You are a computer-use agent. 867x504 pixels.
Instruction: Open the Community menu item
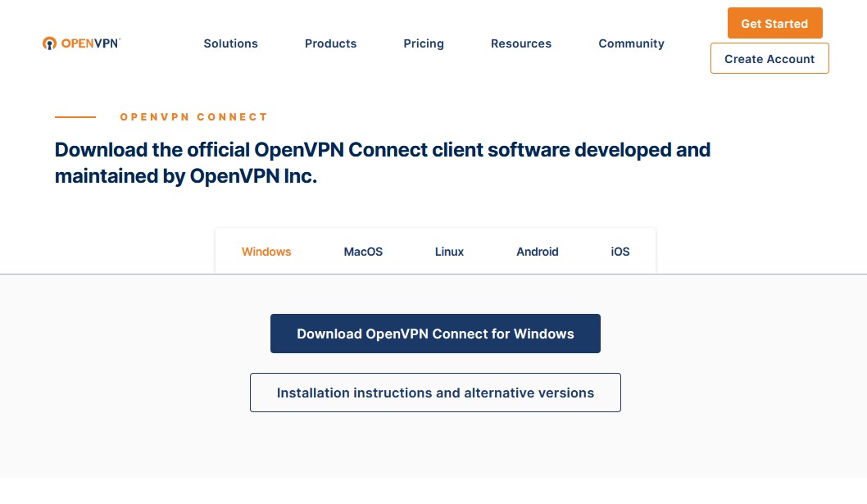631,43
